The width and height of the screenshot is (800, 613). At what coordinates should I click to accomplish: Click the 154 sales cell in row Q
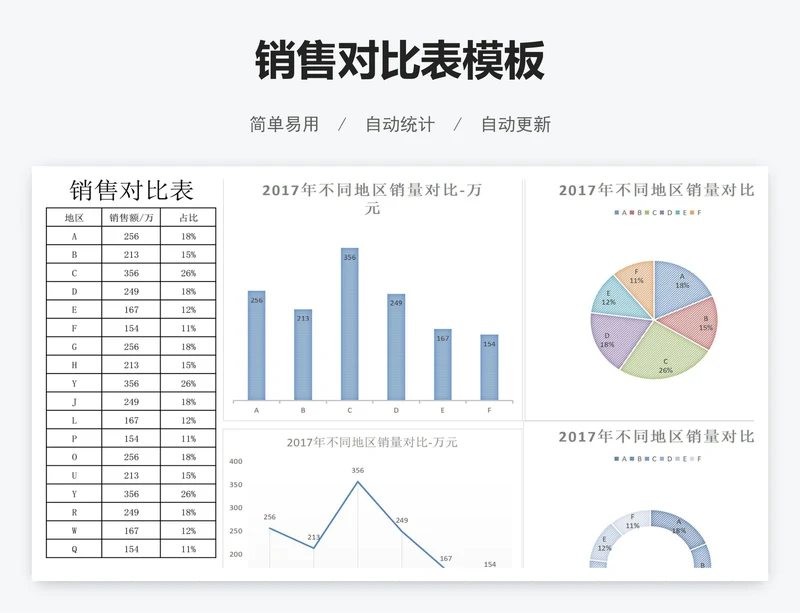tap(131, 549)
